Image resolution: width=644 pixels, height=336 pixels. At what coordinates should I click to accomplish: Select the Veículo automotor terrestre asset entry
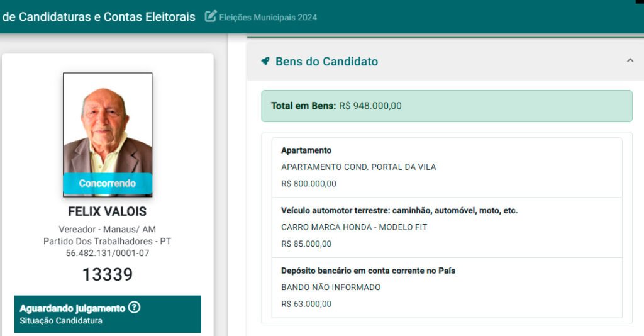[447, 227]
